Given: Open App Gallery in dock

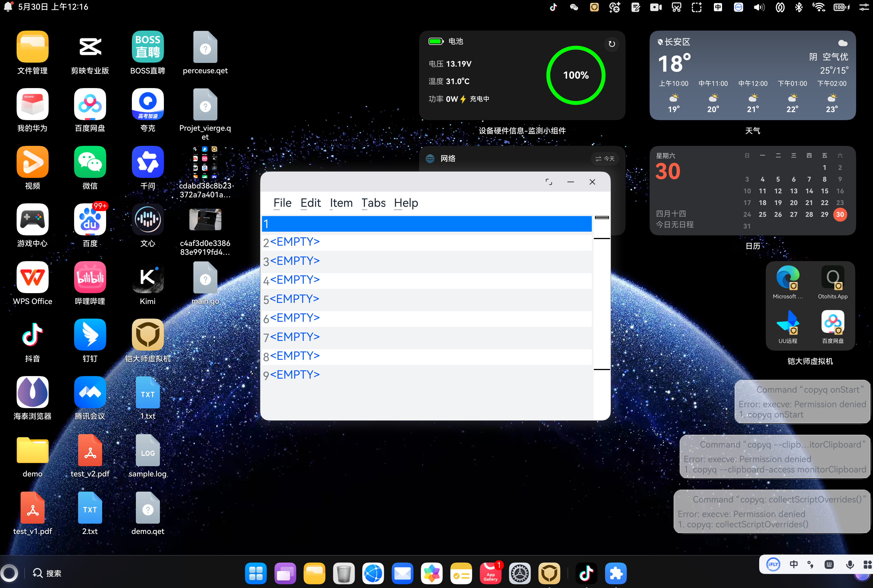Looking at the screenshot, I should pyautogui.click(x=490, y=573).
